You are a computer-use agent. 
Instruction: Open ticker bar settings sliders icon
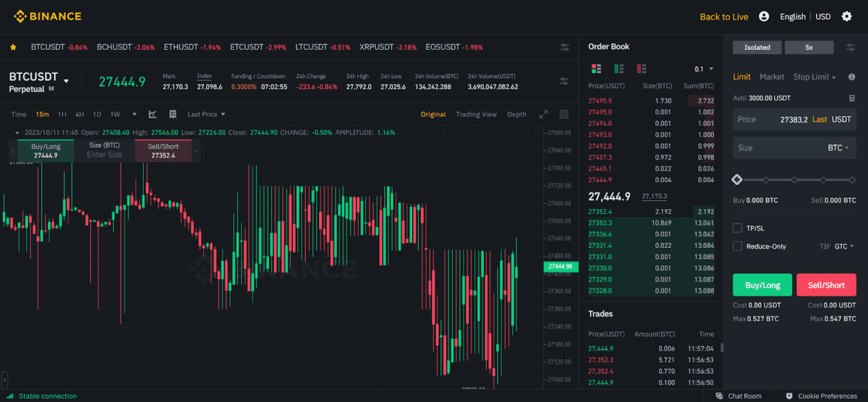click(565, 47)
